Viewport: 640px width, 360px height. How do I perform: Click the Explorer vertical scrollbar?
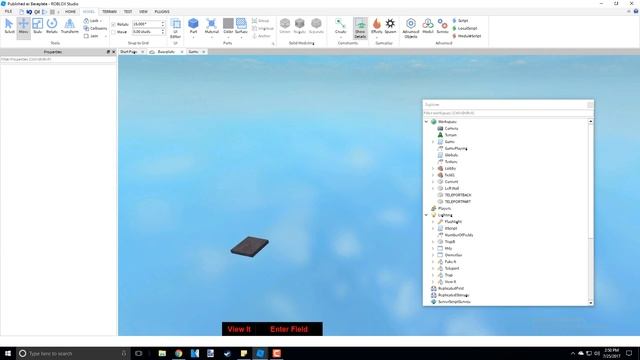point(591,212)
